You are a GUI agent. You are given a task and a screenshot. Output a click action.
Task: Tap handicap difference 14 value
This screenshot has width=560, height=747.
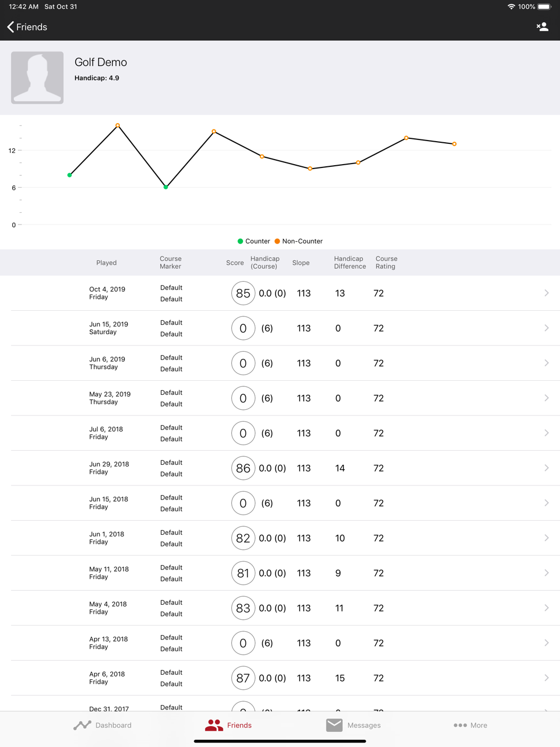click(x=340, y=468)
